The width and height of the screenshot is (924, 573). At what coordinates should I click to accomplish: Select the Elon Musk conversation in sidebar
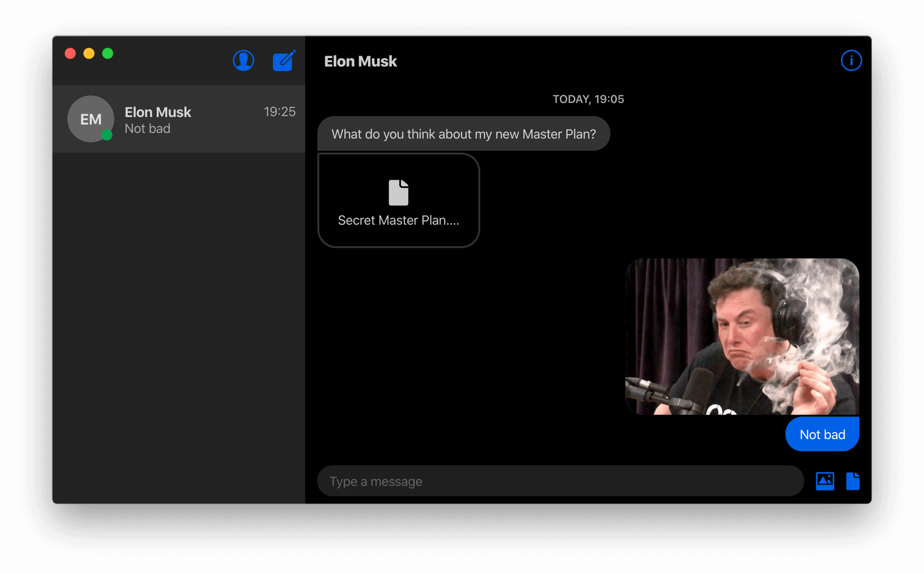pos(179,119)
